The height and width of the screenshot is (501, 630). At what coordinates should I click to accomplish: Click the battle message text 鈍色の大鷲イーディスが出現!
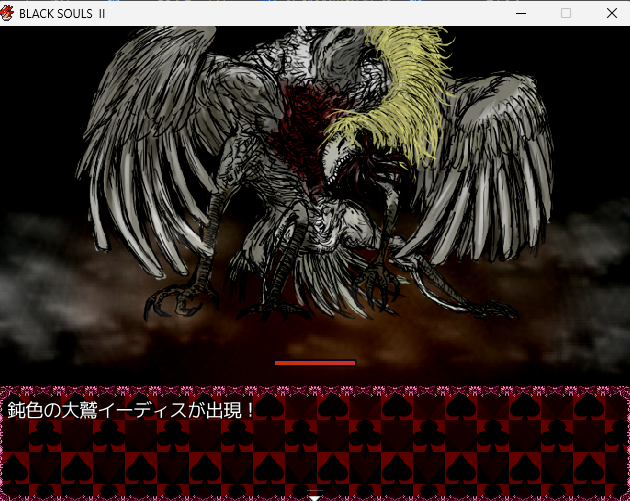(131, 410)
